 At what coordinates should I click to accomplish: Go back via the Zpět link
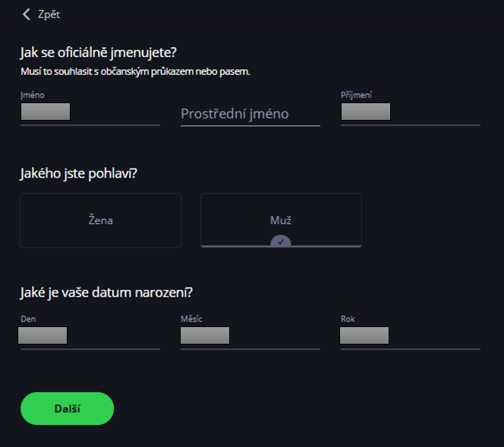(x=49, y=14)
